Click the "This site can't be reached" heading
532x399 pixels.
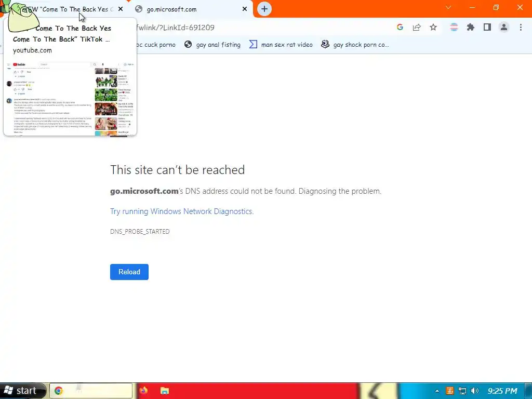(178, 170)
